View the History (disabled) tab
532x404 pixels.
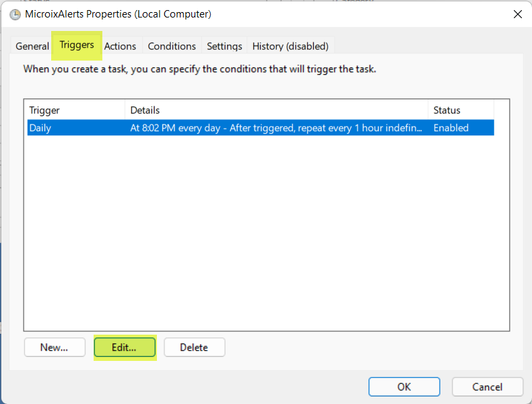(x=290, y=46)
